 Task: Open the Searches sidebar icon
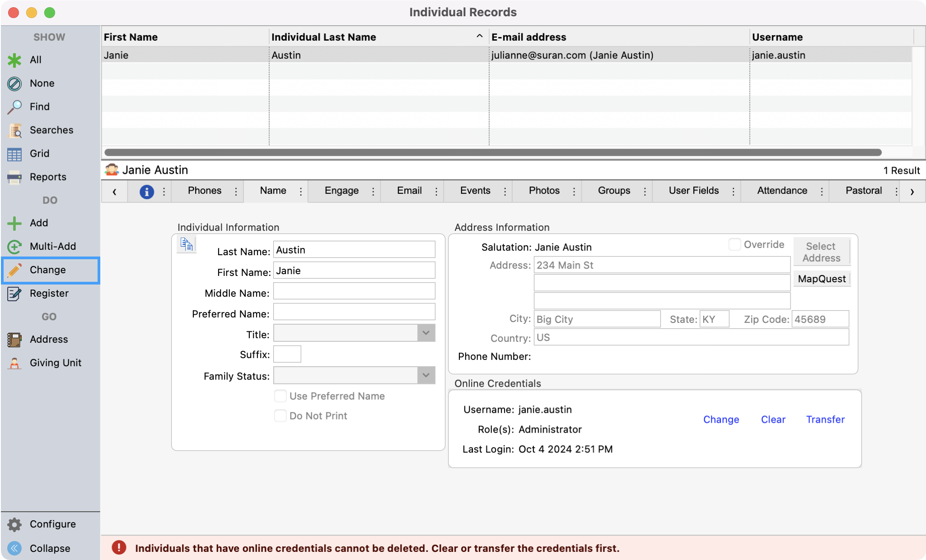coord(14,131)
